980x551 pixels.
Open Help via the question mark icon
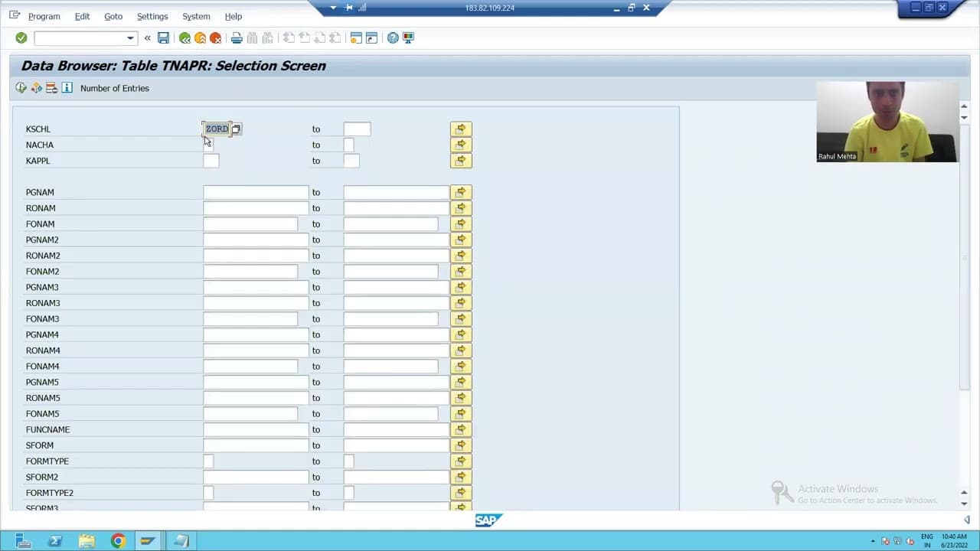(x=393, y=37)
